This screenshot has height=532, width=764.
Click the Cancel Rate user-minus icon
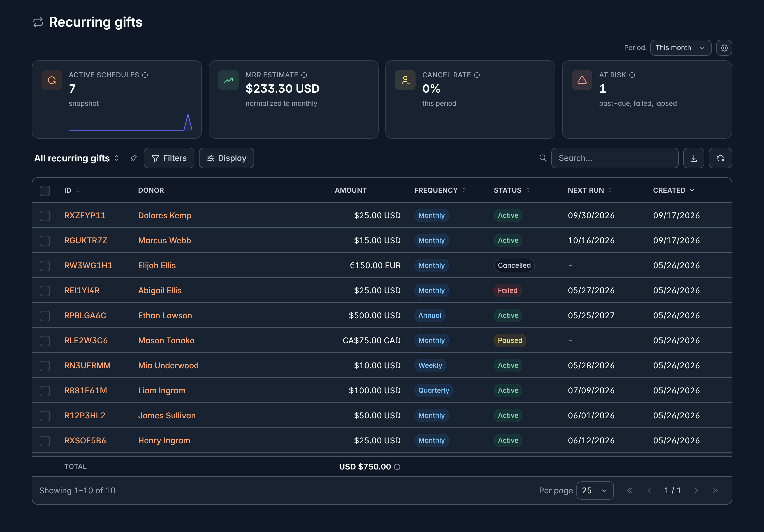(405, 80)
